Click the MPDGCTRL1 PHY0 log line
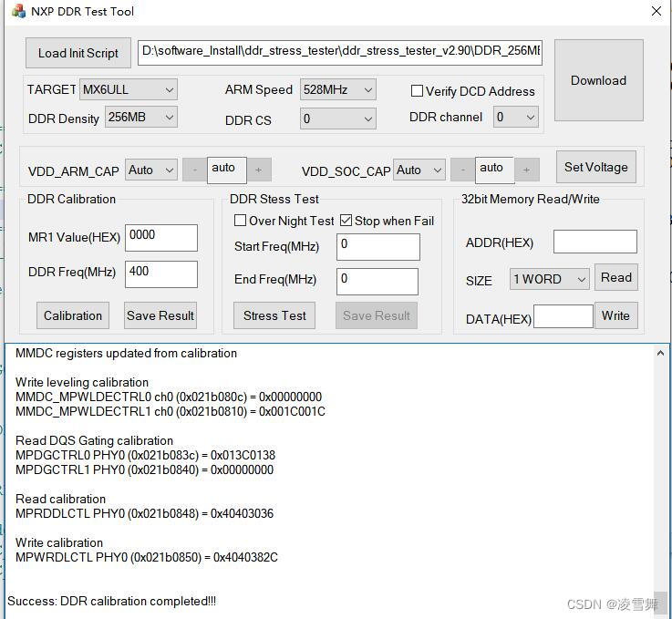 [144, 469]
